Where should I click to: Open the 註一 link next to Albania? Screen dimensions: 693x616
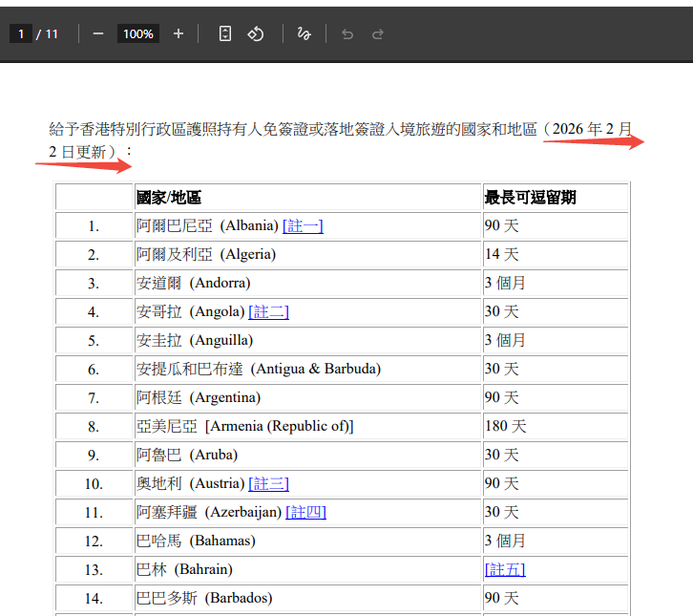pyautogui.click(x=303, y=225)
